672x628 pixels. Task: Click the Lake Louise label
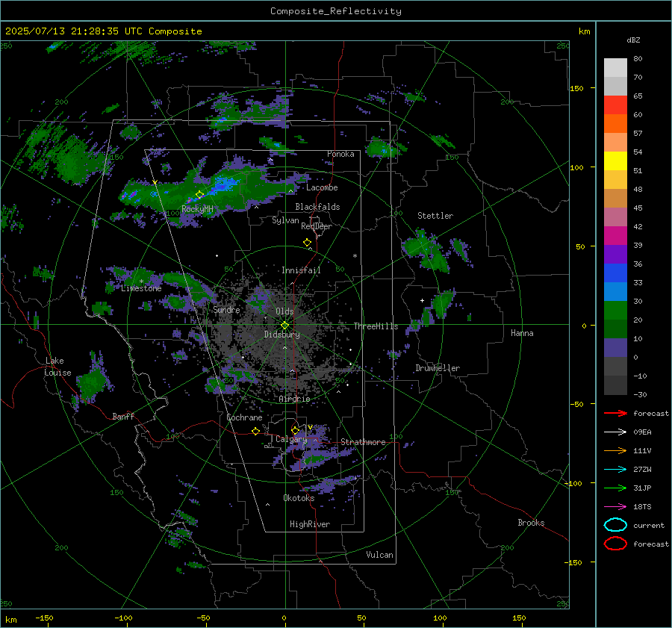(x=57, y=367)
